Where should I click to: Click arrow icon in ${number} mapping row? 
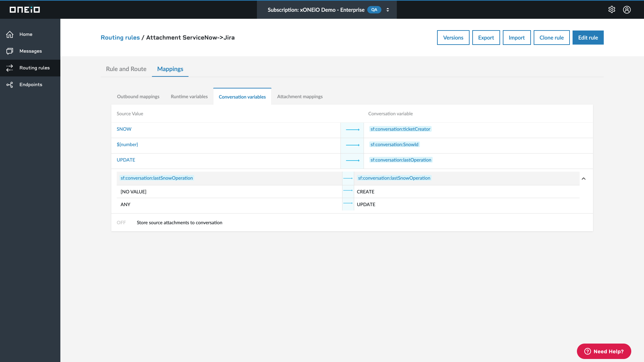point(353,145)
